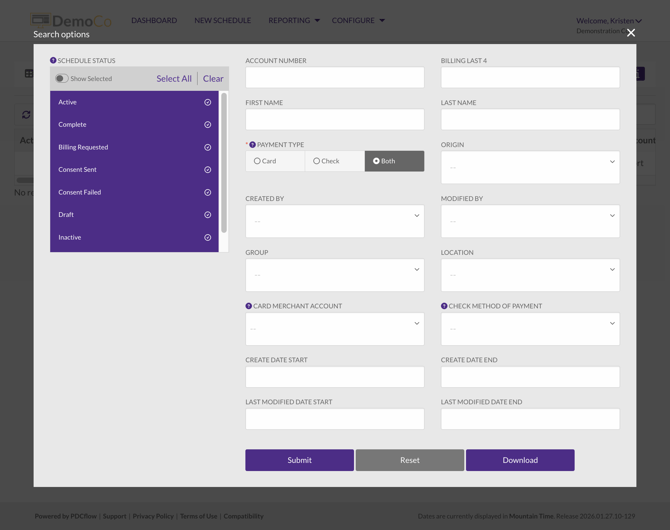Click the Billing Last 4 field
Viewport: 670px width, 530px height.
pyautogui.click(x=530, y=77)
